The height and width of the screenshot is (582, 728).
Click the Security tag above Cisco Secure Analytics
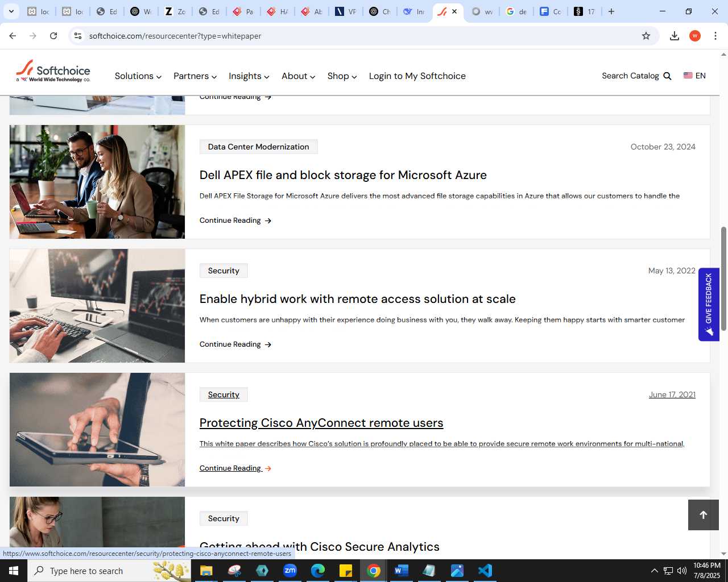(x=224, y=518)
